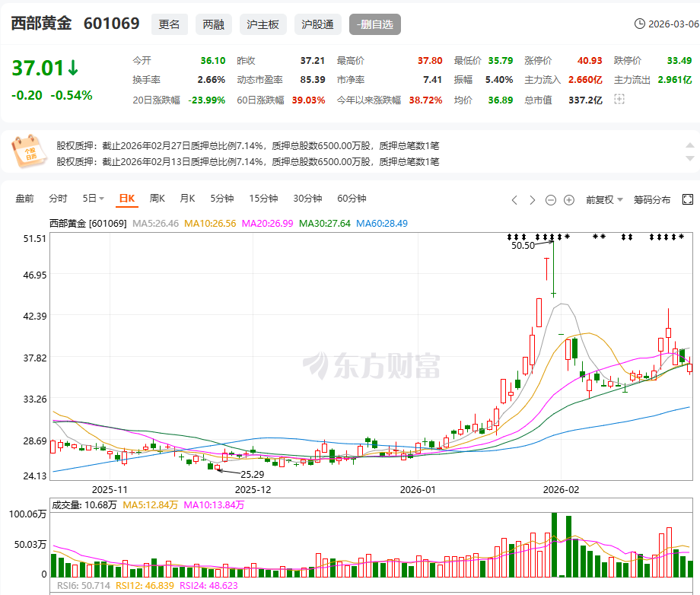Image resolution: width=700 pixels, height=595 pixels.
Task: Click the clock icon beside the date
Action: pyautogui.click(x=639, y=24)
